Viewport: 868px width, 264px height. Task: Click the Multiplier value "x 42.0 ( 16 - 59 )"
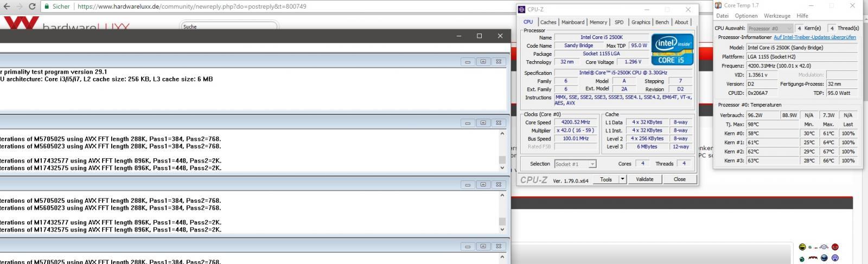pyautogui.click(x=575, y=131)
